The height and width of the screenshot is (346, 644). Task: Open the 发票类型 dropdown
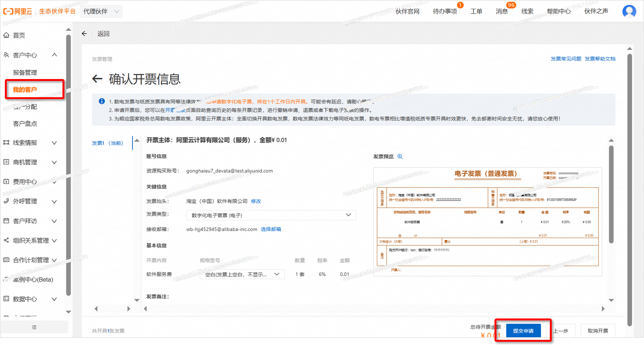pyautogui.click(x=271, y=215)
